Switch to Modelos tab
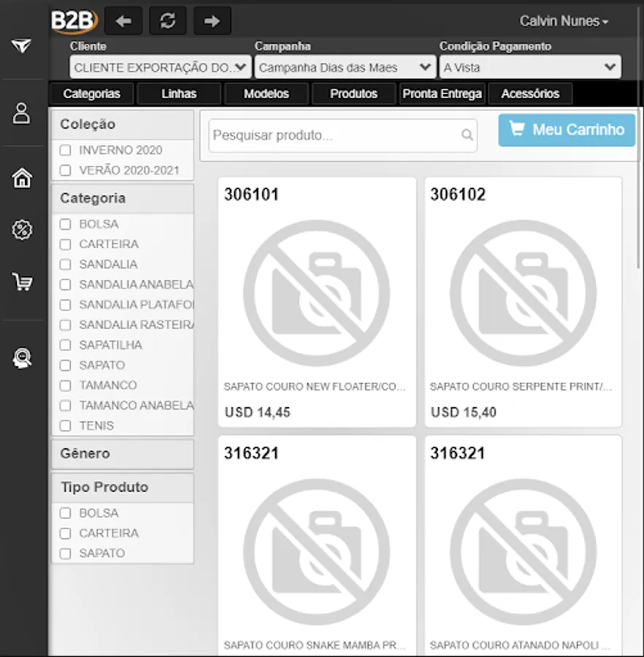 (267, 93)
